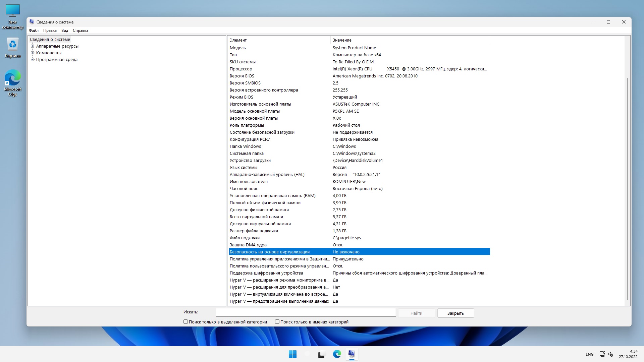Click the Закрыть button

(x=455, y=313)
